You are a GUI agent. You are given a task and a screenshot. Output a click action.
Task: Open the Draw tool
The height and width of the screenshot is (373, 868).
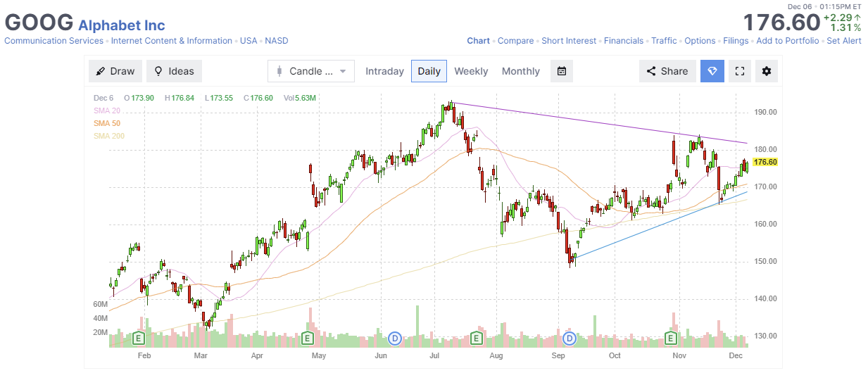click(x=115, y=71)
